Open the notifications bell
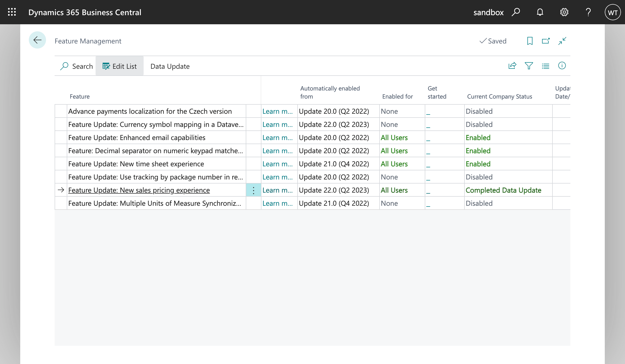625x364 pixels. point(540,12)
